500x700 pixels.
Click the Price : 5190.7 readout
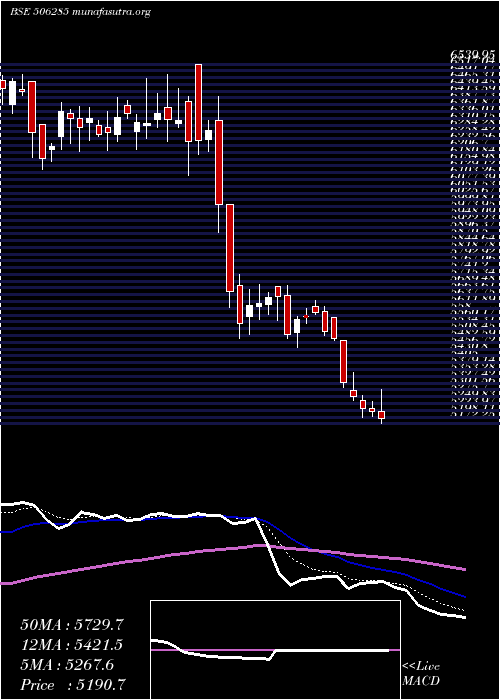point(72,685)
